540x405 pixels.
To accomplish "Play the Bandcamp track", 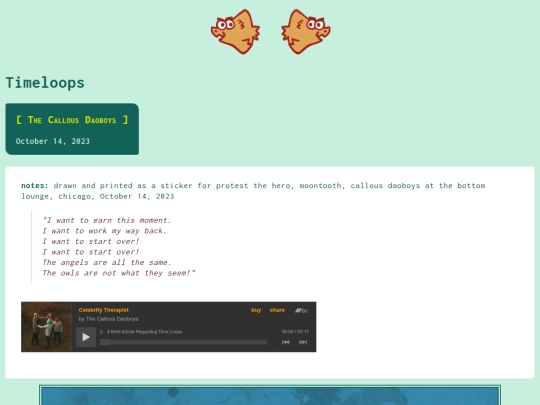I will point(86,337).
